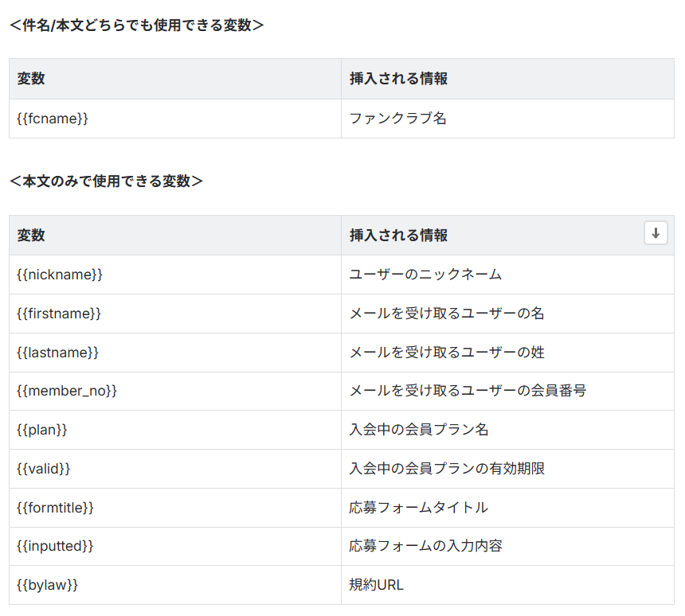
Task: Click the heading 本文のみで使用できる変数
Action: pyautogui.click(x=106, y=181)
